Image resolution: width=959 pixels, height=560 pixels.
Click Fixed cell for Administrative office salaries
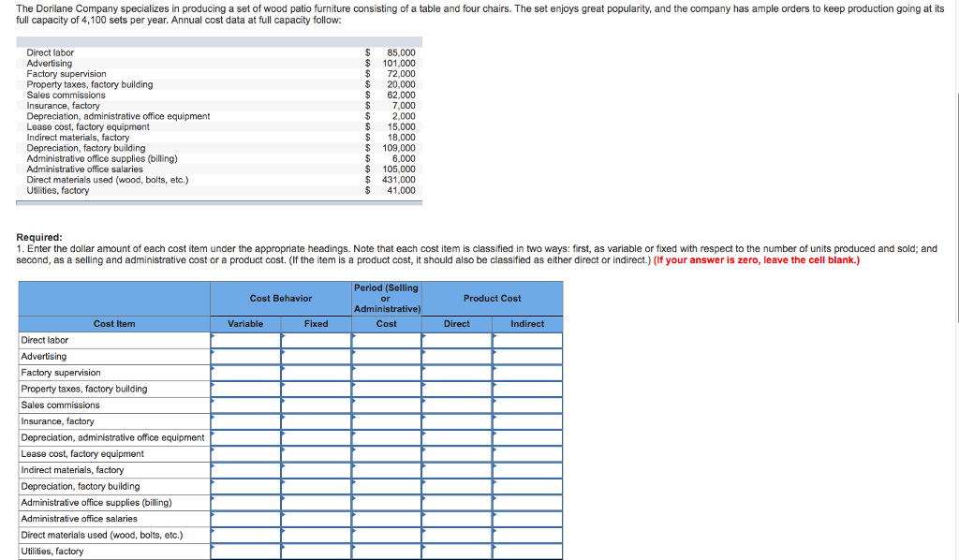click(x=317, y=519)
